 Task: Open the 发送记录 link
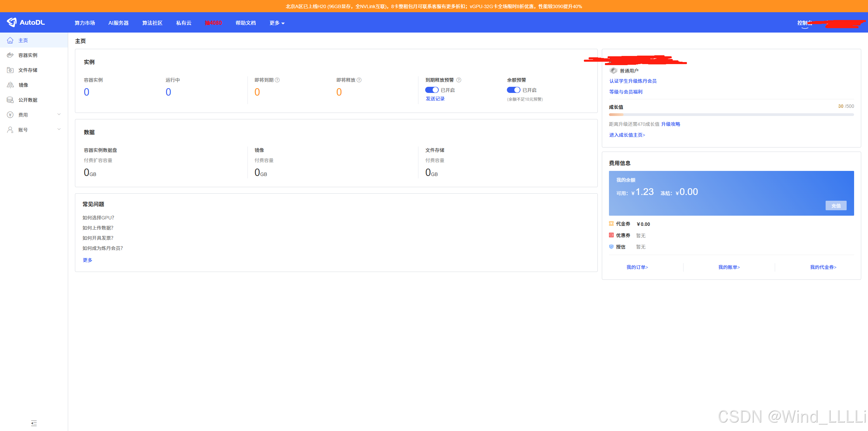tap(435, 99)
